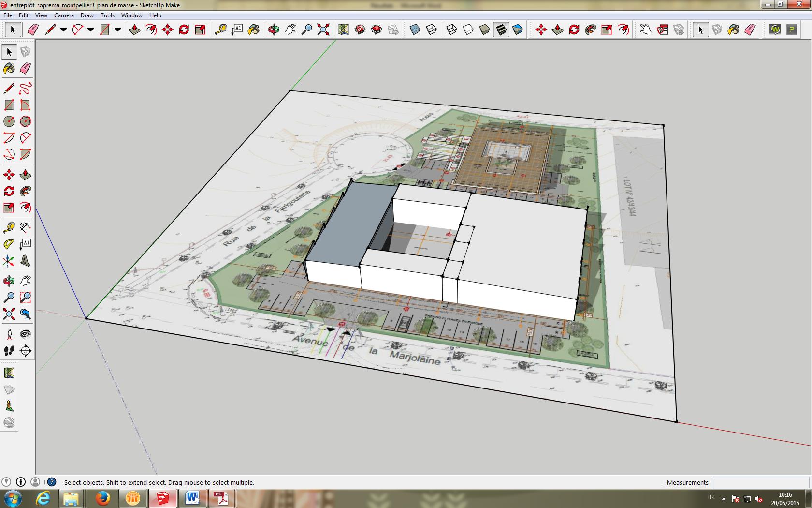The image size is (812, 508).
Task: Click the Send to LayOut icon
Action: [393, 30]
